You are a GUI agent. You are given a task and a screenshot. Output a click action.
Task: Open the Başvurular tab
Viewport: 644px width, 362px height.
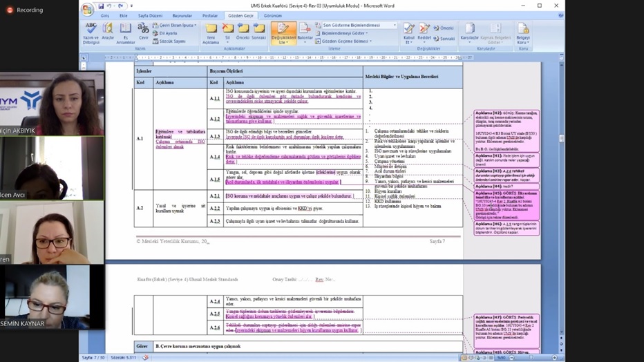[182, 16]
